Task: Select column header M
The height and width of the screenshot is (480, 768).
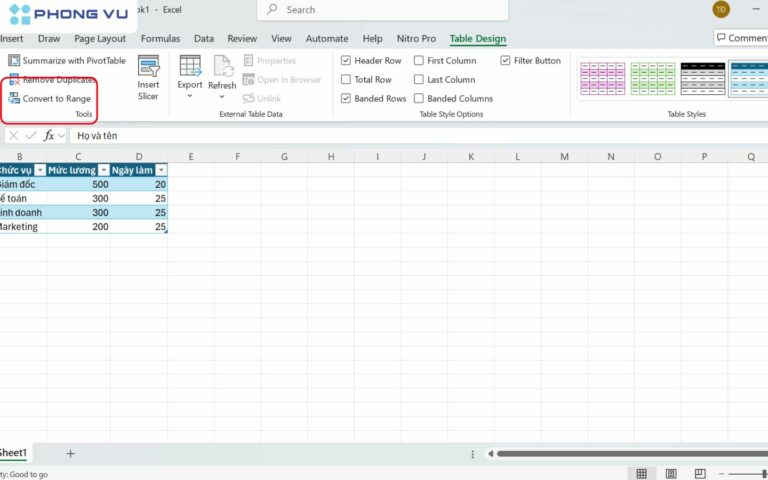Action: pyautogui.click(x=564, y=157)
